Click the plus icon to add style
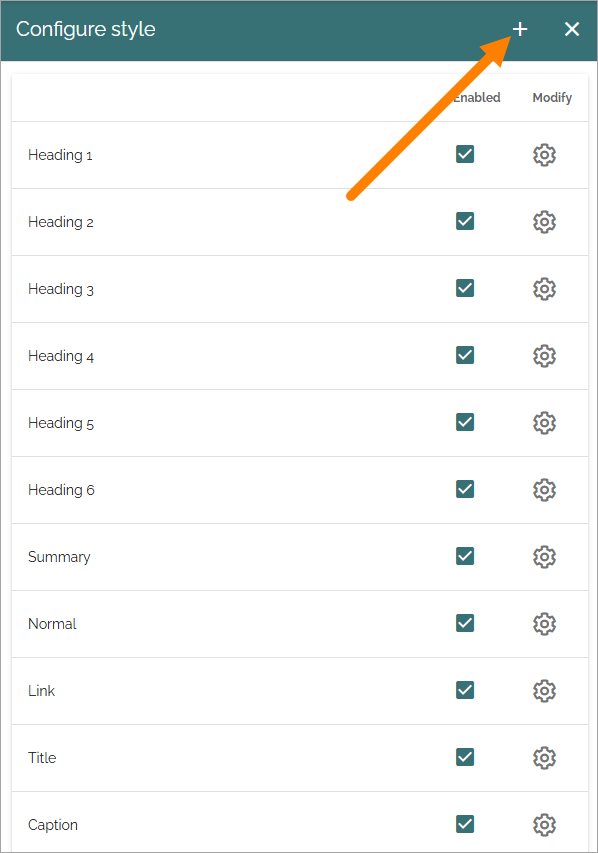This screenshot has height=853, width=598. pyautogui.click(x=520, y=29)
